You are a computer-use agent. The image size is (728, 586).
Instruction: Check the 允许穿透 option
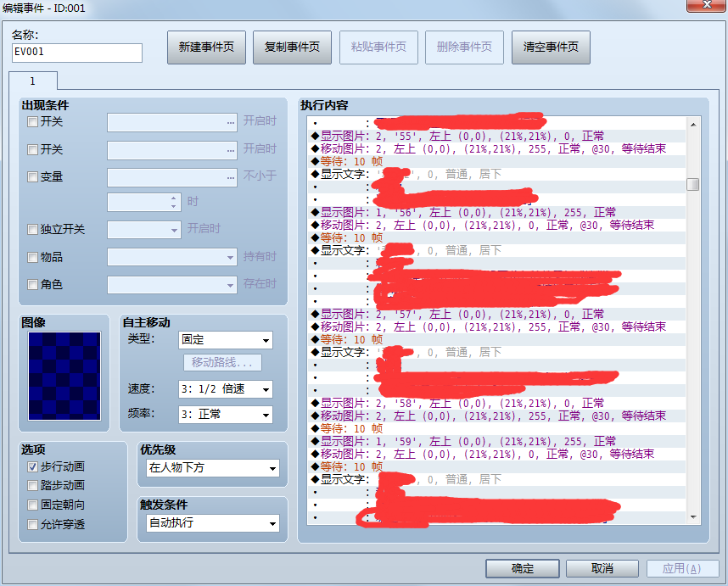(32, 524)
